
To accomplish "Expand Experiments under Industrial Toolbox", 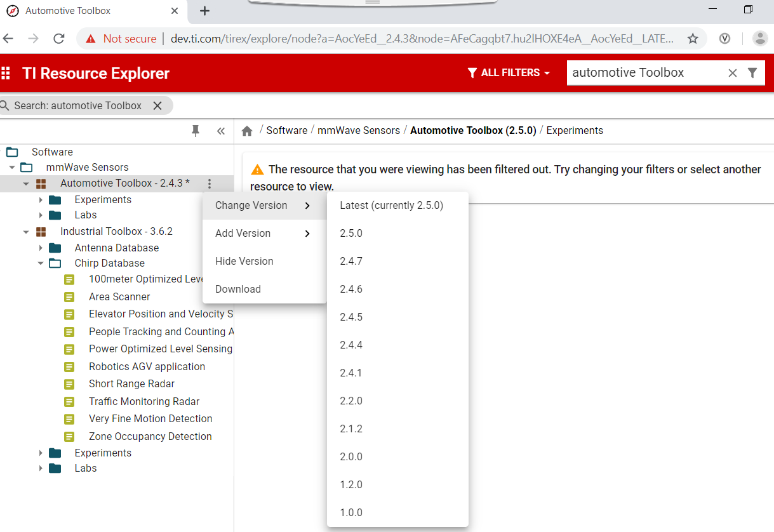I will point(41,453).
